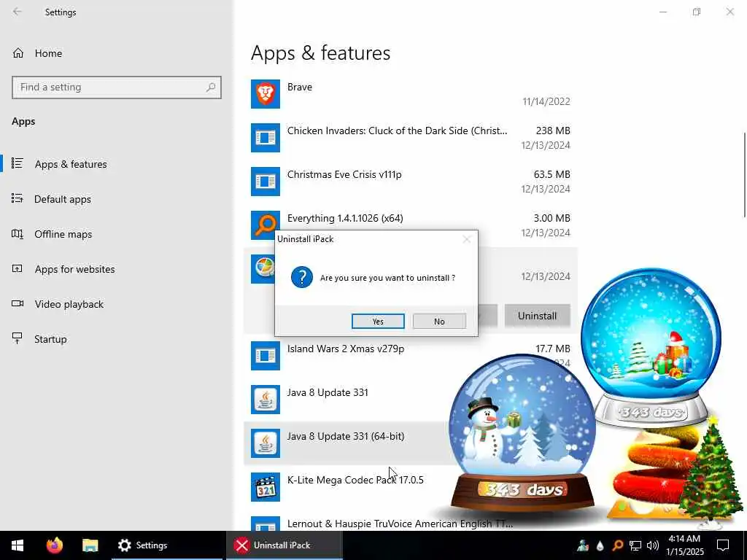Click the Christmas Eve Crisis app icon

[x=266, y=182]
